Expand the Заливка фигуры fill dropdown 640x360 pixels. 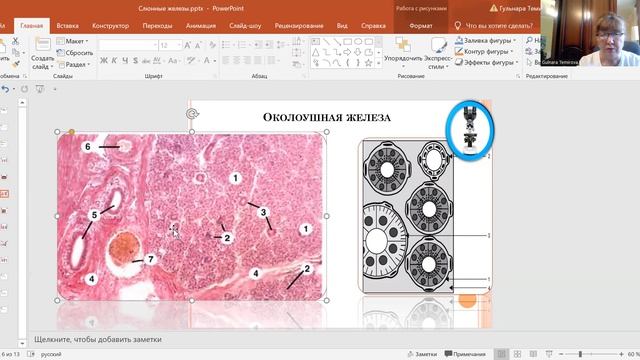coord(485,40)
